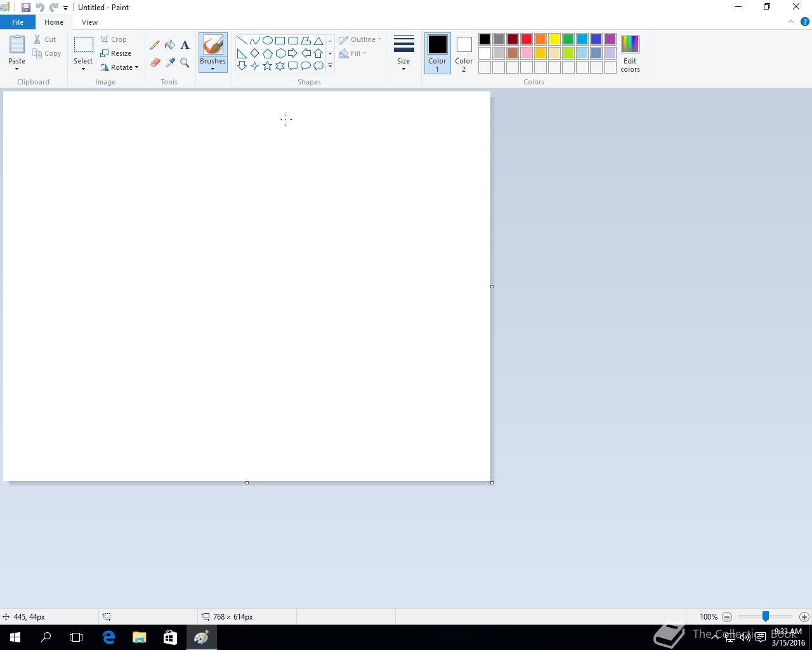Open the Rotate dropdown
Screen dimensions: 812x650
click(x=119, y=67)
